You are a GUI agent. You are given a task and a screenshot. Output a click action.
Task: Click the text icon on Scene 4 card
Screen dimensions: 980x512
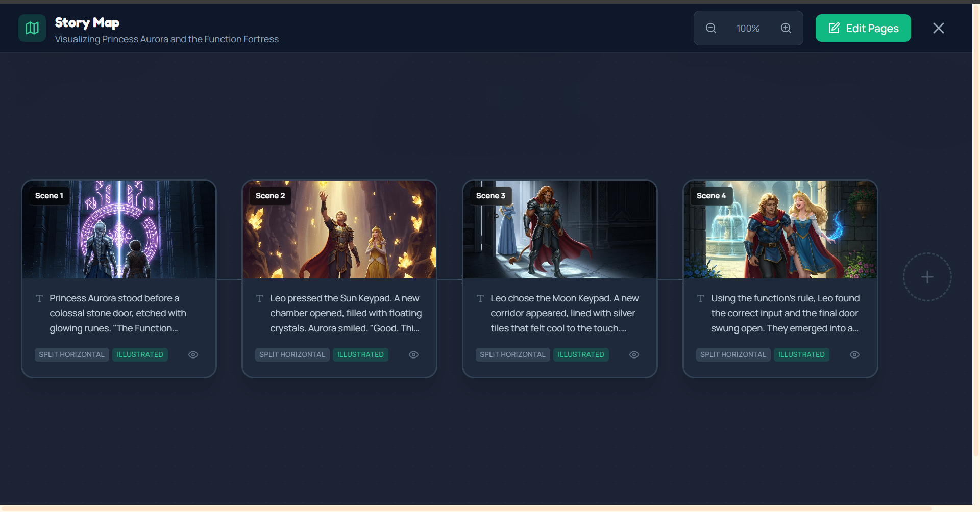point(700,299)
